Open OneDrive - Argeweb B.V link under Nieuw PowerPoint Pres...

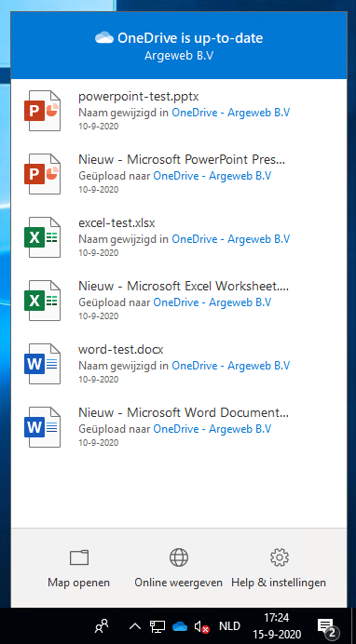point(212,176)
